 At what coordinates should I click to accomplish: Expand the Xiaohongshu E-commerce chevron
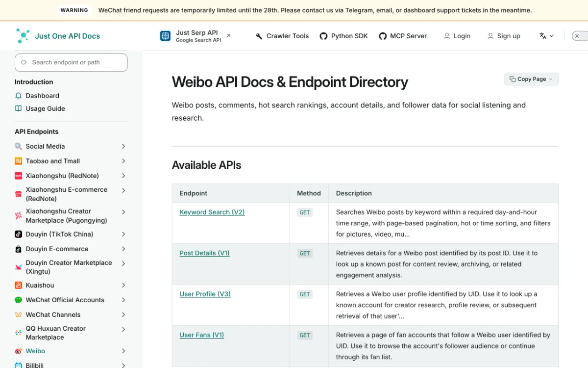(123, 190)
